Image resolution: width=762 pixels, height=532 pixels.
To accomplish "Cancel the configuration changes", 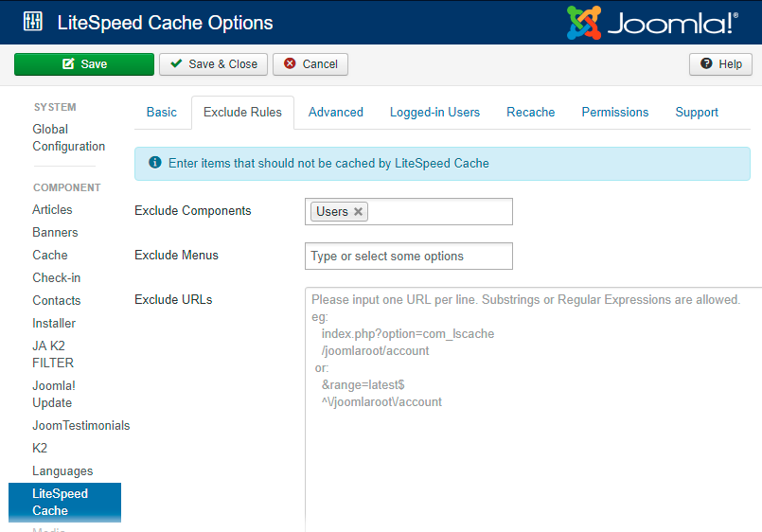I will click(310, 64).
